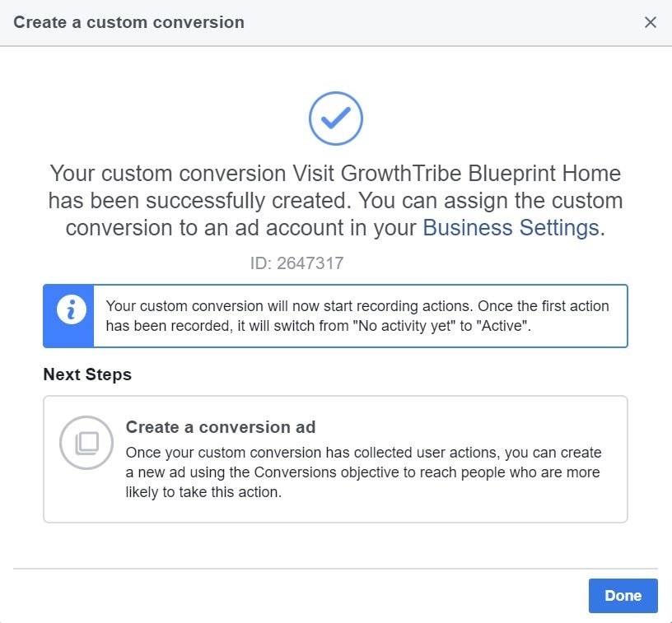Screen dimensions: 672x623
Task: Click the Create a custom conversion title
Action: [x=128, y=22]
